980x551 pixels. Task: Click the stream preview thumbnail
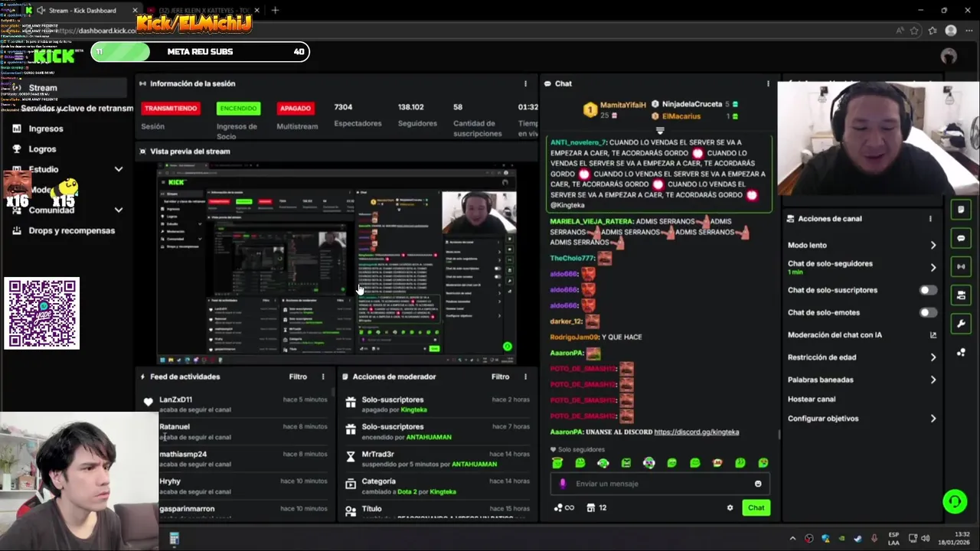336,263
